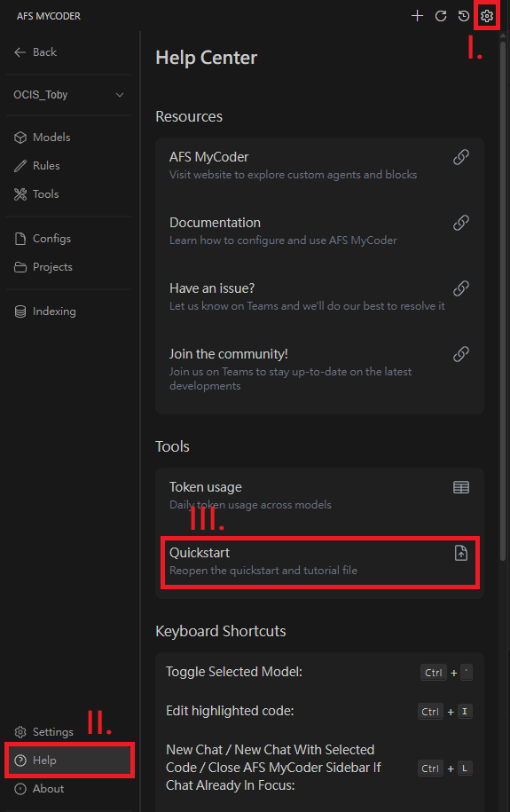This screenshot has height=812, width=510.
Task: Open Token usage tool
Action: [319, 495]
